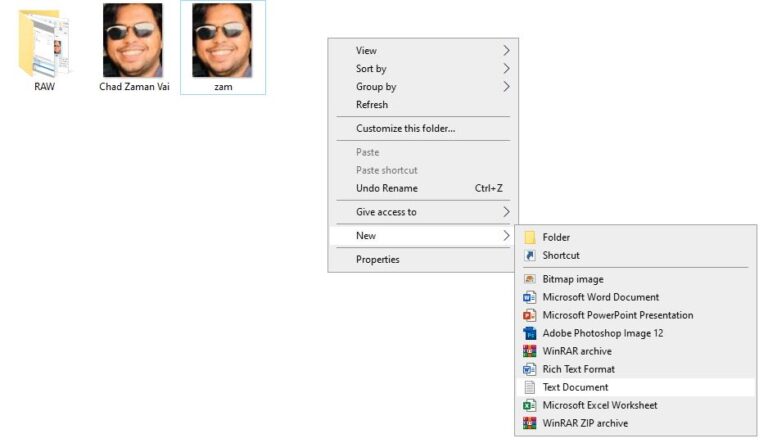Click the Bitmap image icon
The width and height of the screenshot is (768, 443).
click(x=529, y=279)
